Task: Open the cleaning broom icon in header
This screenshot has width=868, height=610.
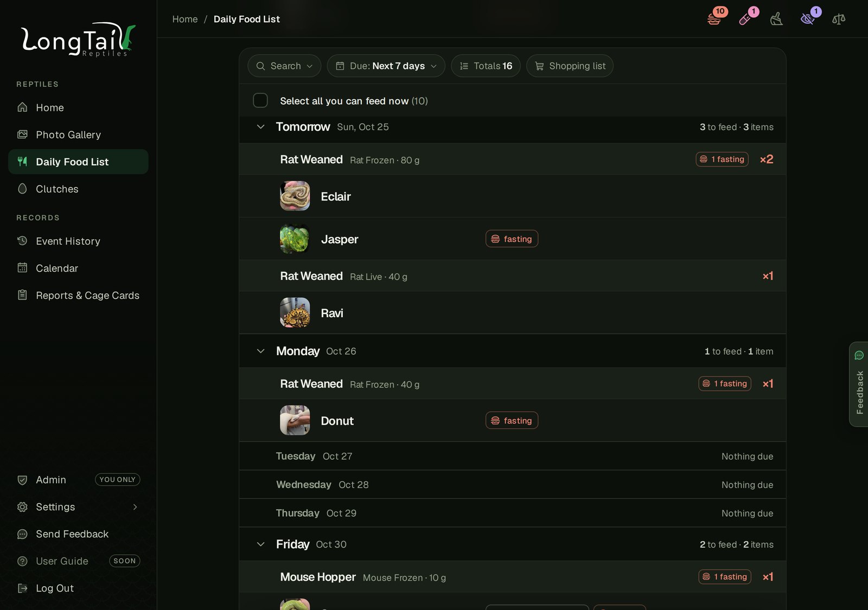Action: [776, 19]
